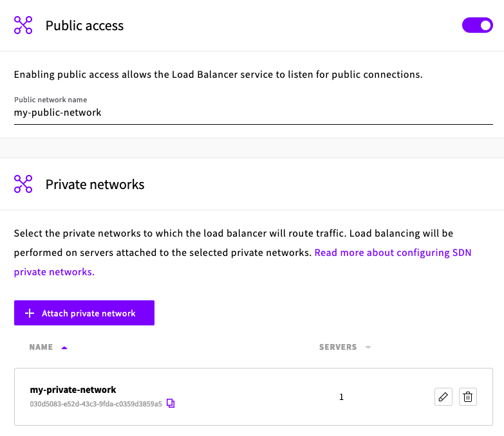Click the Public access network icon
This screenshot has width=504, height=436.
[23, 25]
